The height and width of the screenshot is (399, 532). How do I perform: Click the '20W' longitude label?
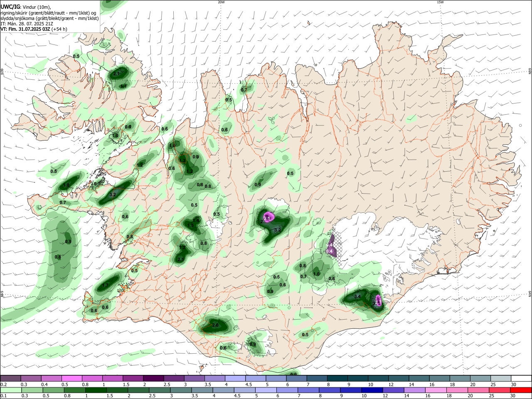[x=221, y=2]
